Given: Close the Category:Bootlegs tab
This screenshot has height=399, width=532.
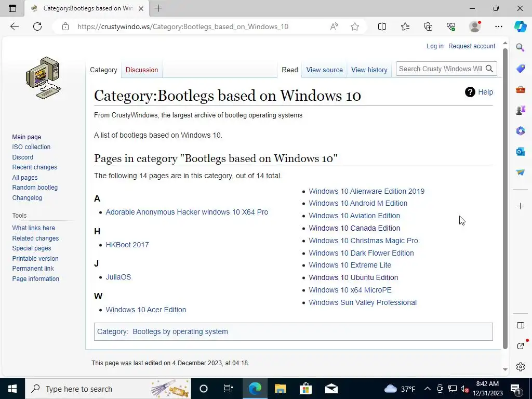Looking at the screenshot, I should click(141, 8).
